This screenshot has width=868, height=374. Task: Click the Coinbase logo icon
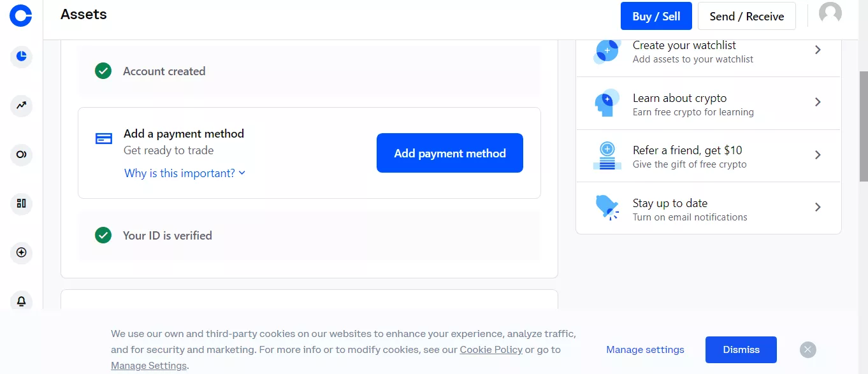click(x=20, y=15)
